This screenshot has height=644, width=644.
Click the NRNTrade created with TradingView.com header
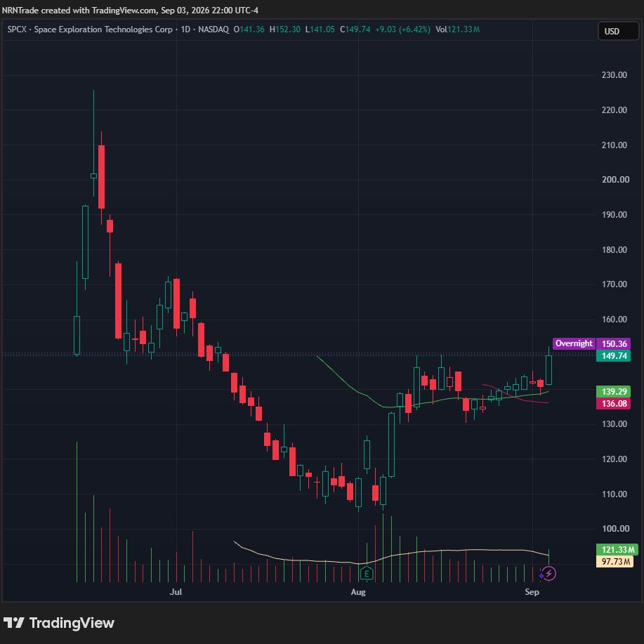130,11
